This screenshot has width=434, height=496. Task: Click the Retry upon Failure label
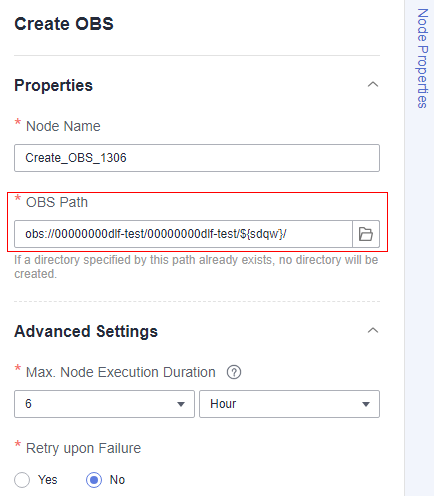pos(83,448)
